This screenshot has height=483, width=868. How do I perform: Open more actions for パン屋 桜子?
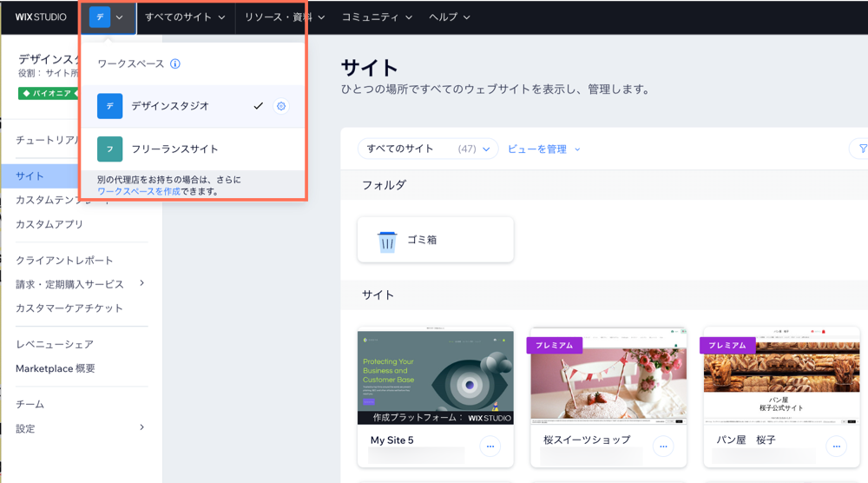[836, 447]
